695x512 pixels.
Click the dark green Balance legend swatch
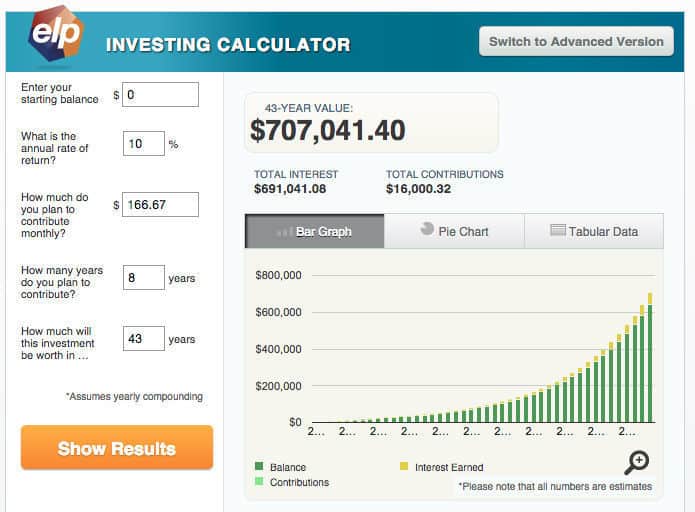click(258, 467)
